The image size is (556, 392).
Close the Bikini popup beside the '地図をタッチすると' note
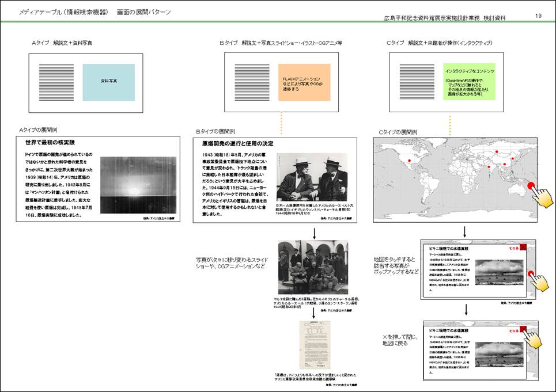coord(523,248)
